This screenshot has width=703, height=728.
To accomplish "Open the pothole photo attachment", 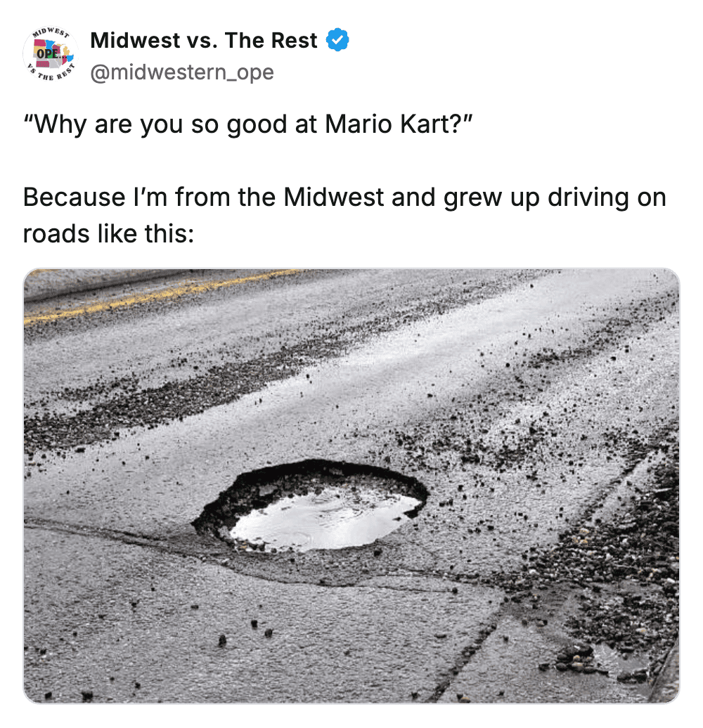I will (351, 486).
